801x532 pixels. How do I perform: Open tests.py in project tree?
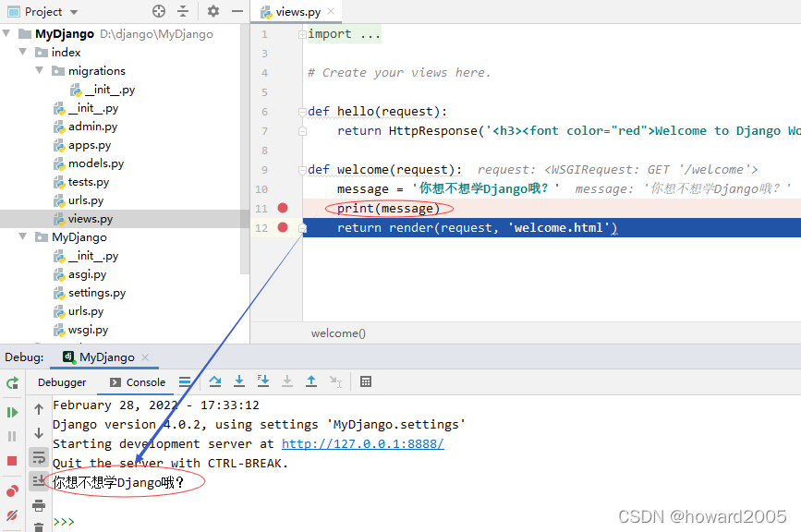(81, 182)
